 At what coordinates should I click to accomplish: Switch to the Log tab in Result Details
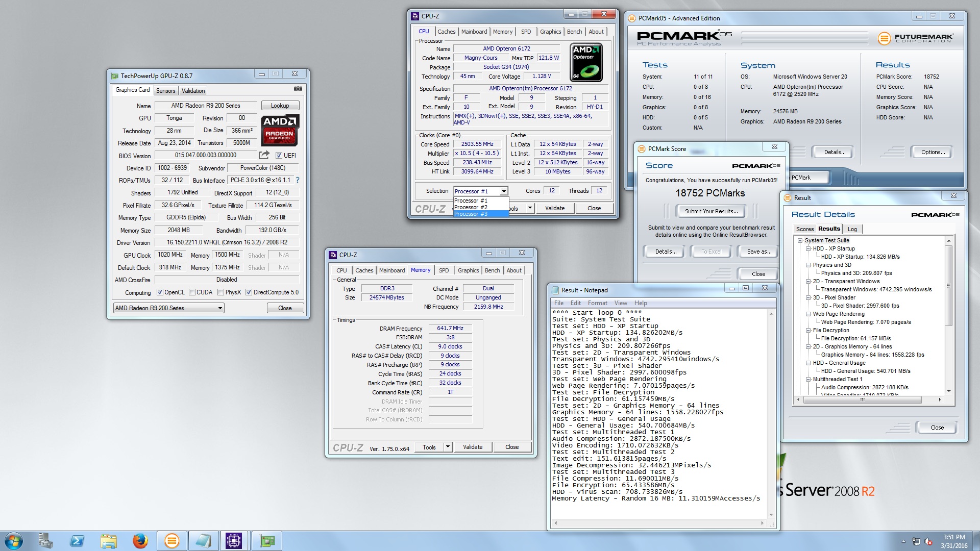coord(852,229)
